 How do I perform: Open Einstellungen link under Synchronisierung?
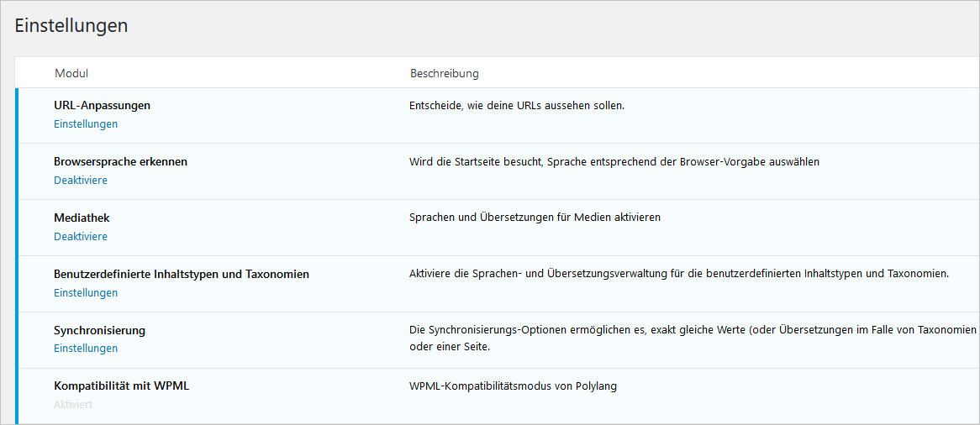point(86,348)
